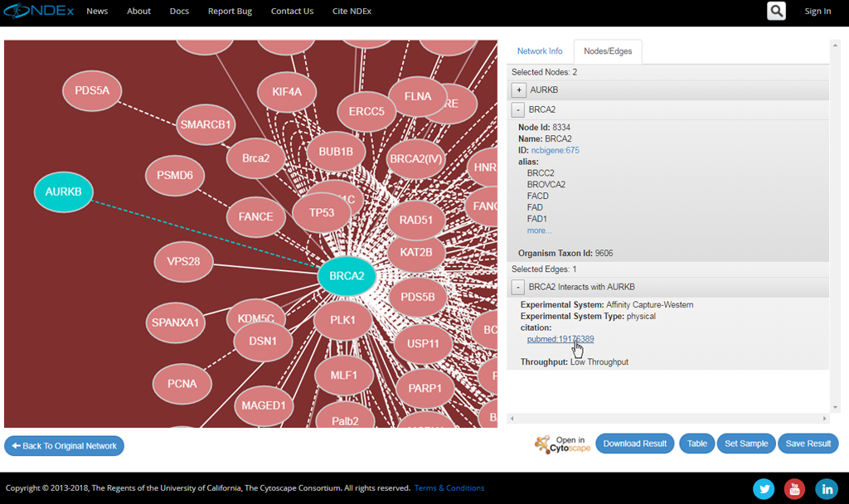Image resolution: width=849 pixels, height=504 pixels.
Task: Select the AURKB node in the graph
Action: (x=63, y=191)
